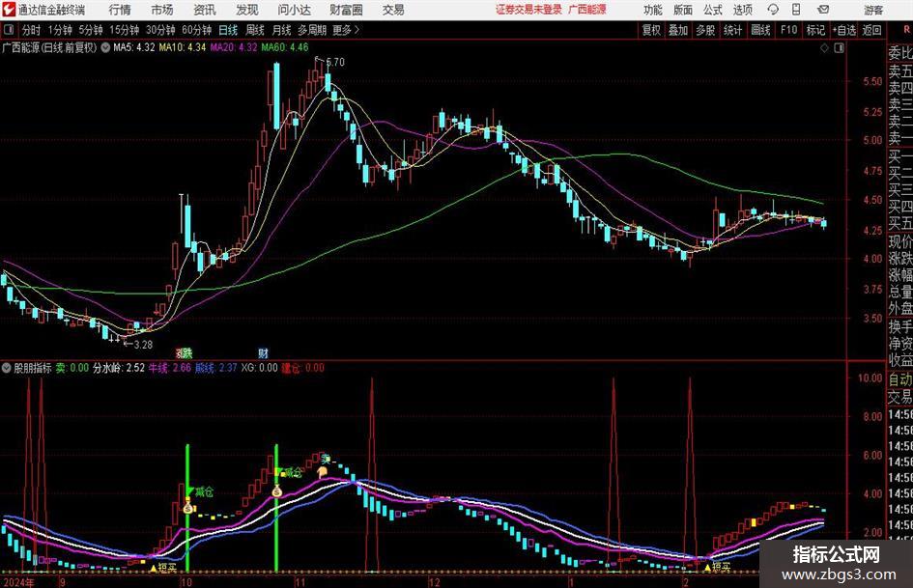Switch to 分时 chart
Viewport: 913px width, 588px height.
point(32,30)
